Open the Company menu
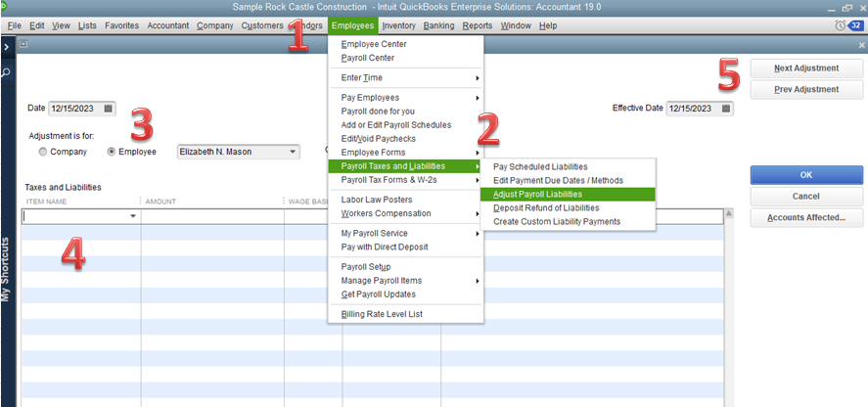 [x=215, y=25]
